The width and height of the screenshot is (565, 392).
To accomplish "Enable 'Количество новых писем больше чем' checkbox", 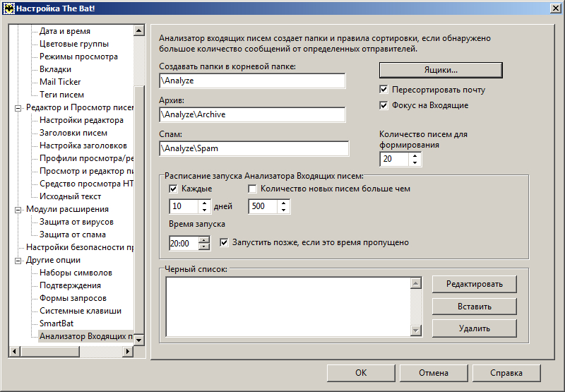I will [252, 189].
